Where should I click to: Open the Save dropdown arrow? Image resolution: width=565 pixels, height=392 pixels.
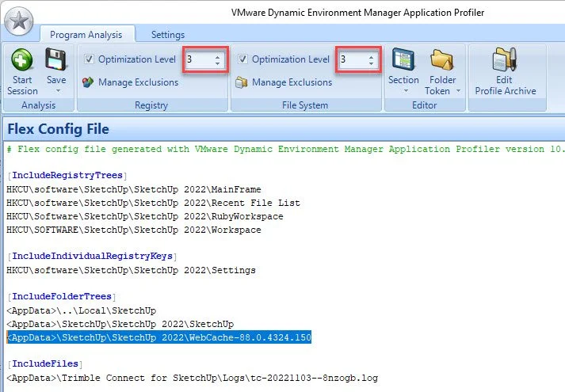tap(58, 91)
